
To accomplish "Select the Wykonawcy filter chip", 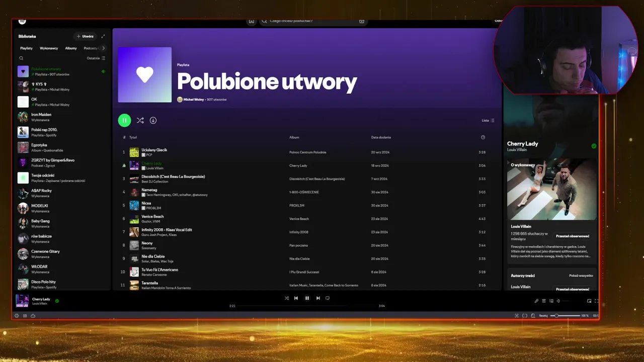I will point(49,48).
